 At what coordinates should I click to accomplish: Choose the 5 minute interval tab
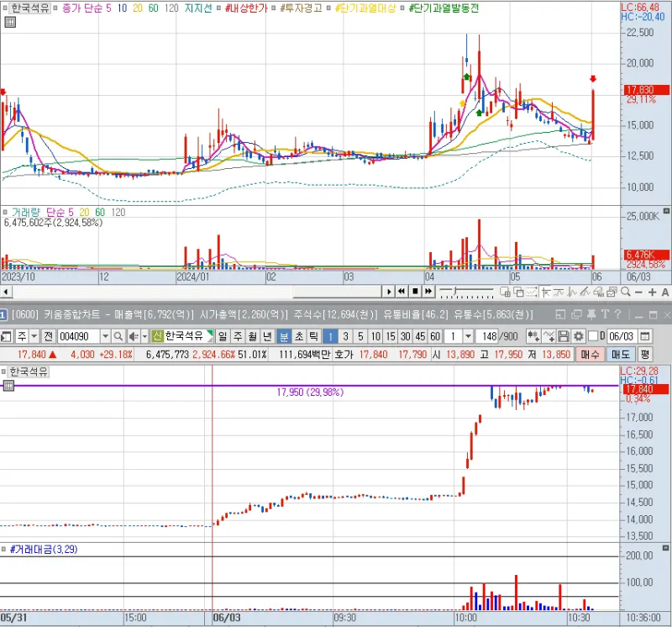point(360,336)
